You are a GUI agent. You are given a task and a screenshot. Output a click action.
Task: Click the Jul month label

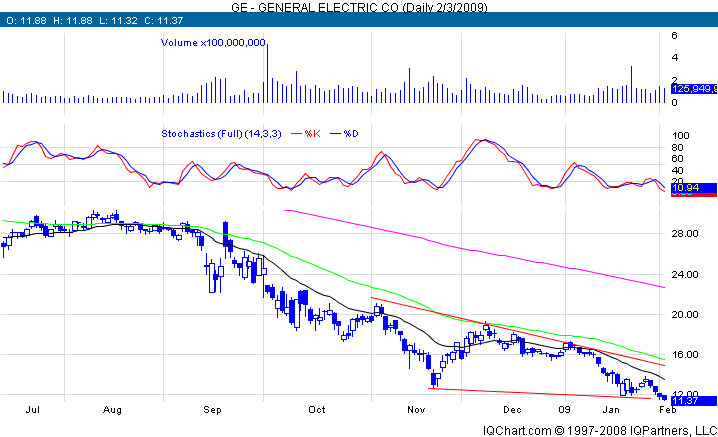point(33,410)
